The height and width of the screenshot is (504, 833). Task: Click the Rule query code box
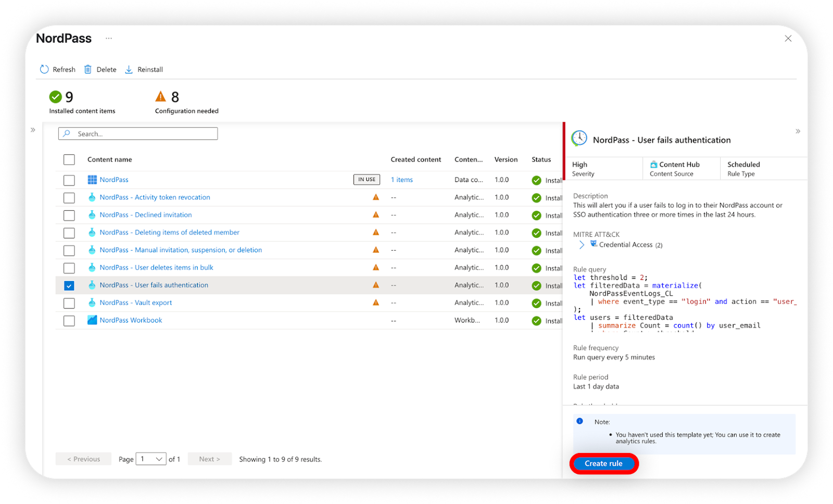click(x=685, y=303)
